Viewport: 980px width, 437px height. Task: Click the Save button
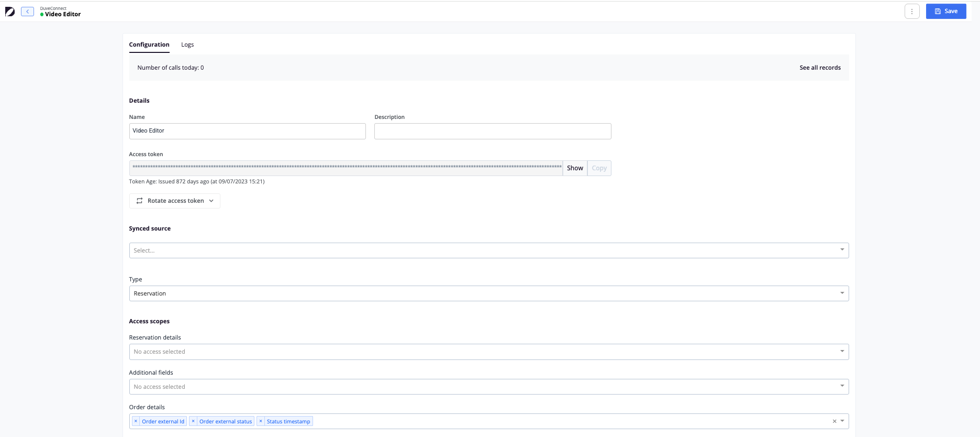pyautogui.click(x=945, y=12)
